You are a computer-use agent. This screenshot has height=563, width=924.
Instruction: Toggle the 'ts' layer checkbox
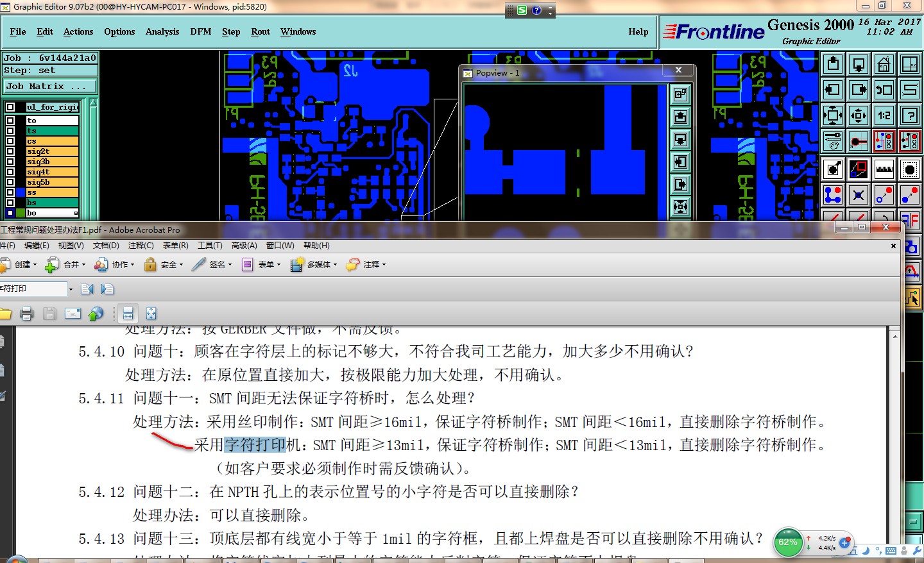coord(10,131)
